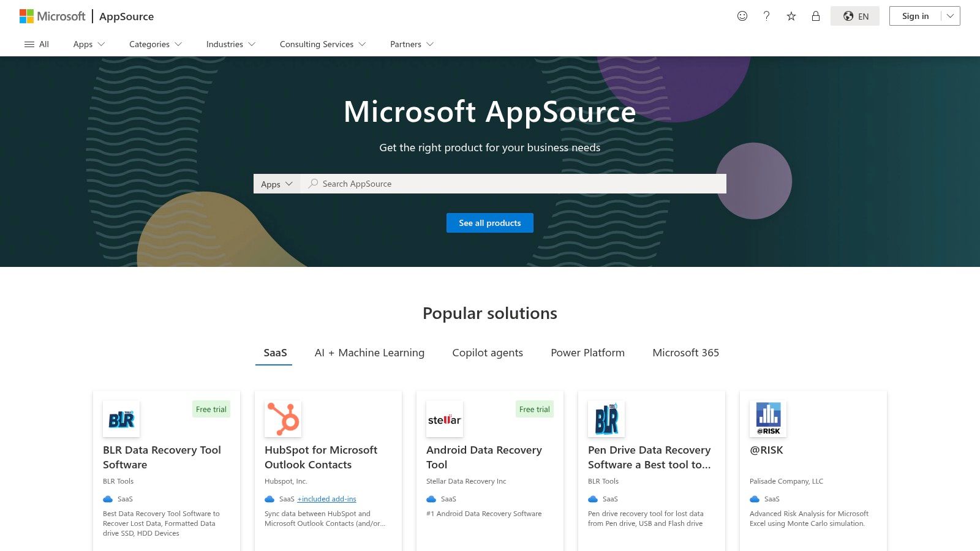
Task: Click the search magnifier icon
Action: (313, 184)
